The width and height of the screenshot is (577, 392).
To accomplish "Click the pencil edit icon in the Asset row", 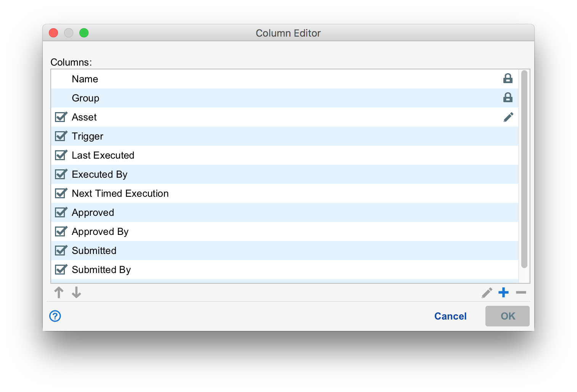I will pyautogui.click(x=508, y=117).
